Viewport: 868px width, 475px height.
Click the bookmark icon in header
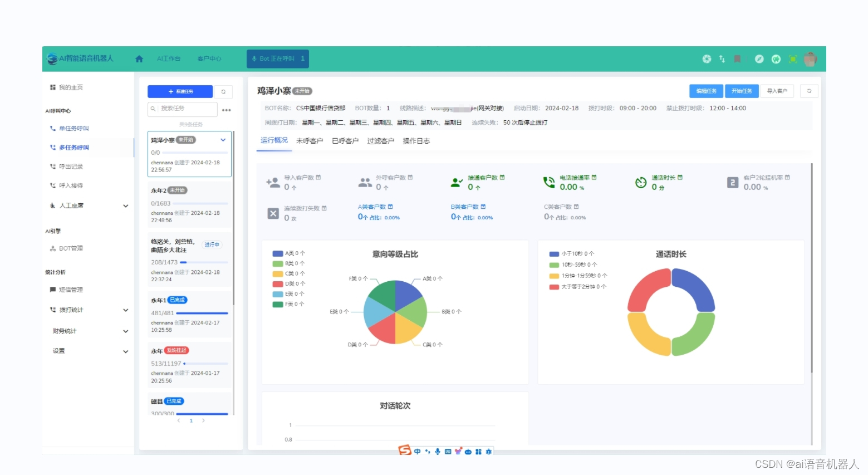pos(737,59)
